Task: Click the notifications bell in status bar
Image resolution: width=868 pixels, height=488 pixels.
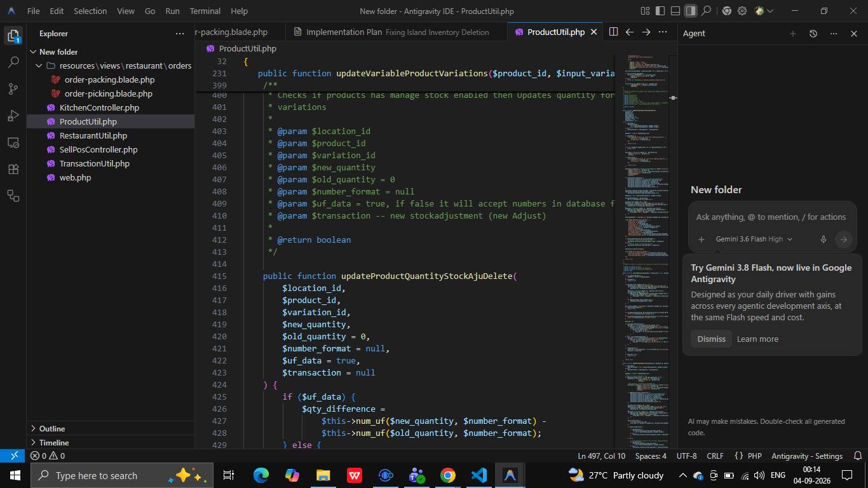Action: (x=858, y=456)
